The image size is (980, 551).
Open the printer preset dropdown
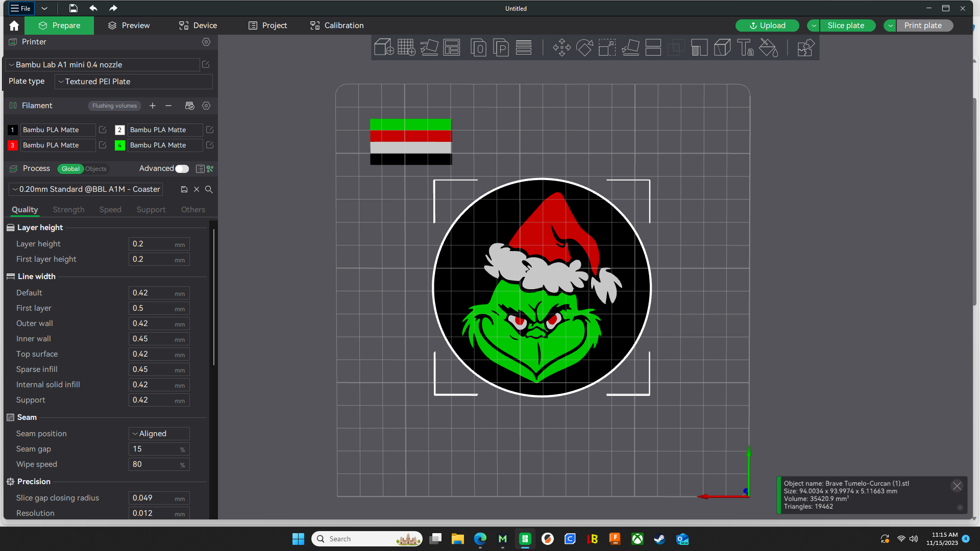(x=103, y=65)
